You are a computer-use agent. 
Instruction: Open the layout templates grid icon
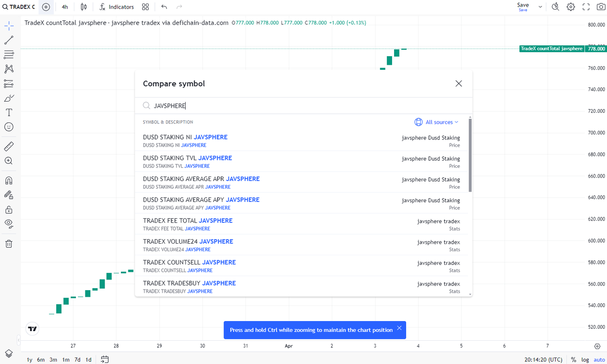(x=146, y=7)
